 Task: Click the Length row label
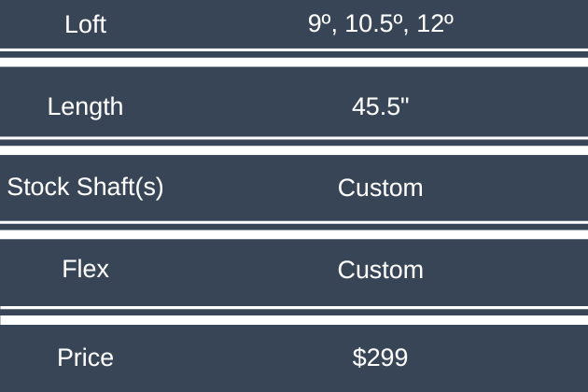(85, 106)
